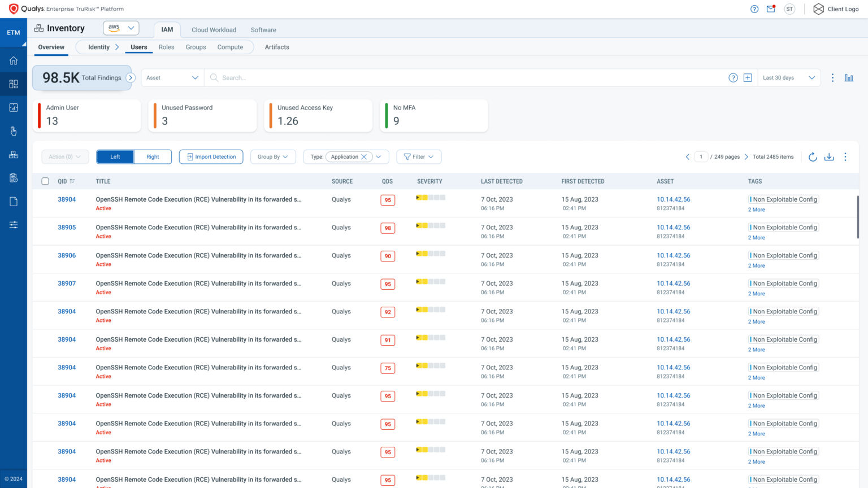Click the three-dot menu beside download icon
The height and width of the screenshot is (488, 868).
coord(845,157)
